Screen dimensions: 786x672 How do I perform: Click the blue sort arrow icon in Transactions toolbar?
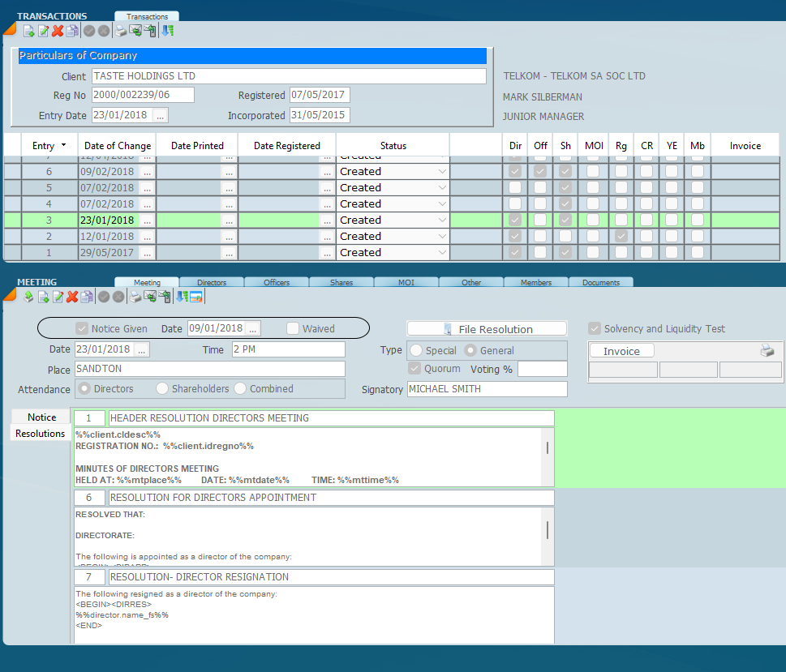tap(168, 31)
